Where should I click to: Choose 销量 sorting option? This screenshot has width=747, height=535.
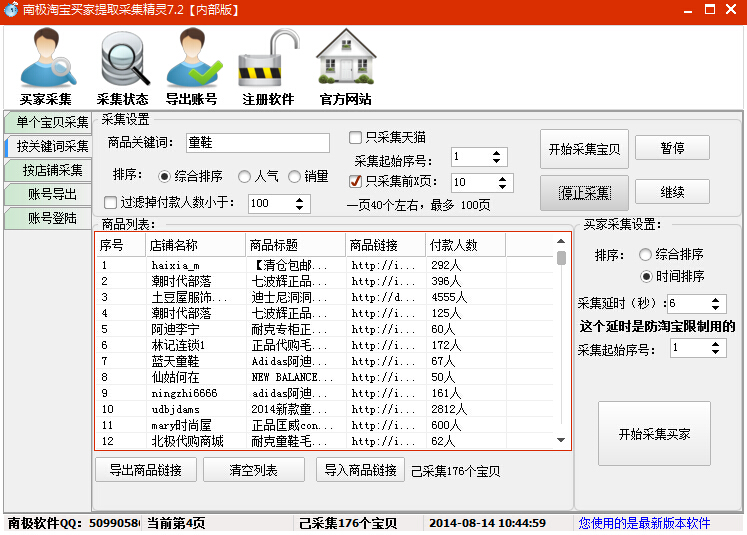[x=294, y=176]
